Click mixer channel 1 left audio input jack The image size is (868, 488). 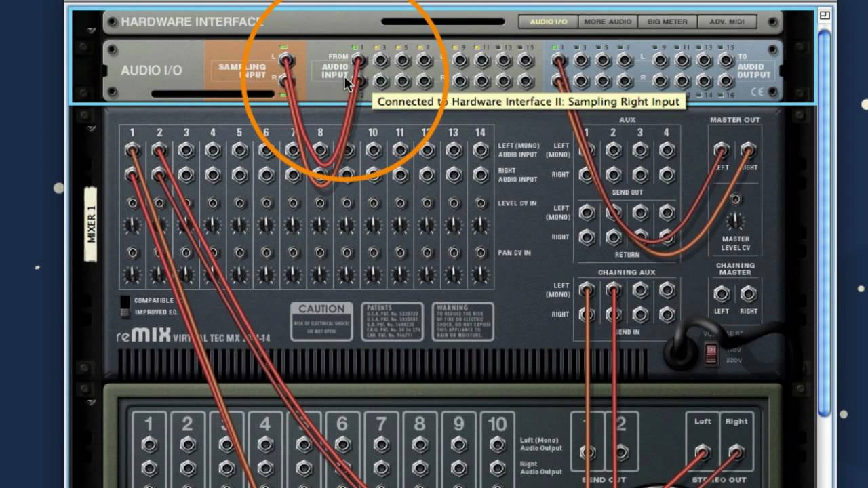coord(132,150)
